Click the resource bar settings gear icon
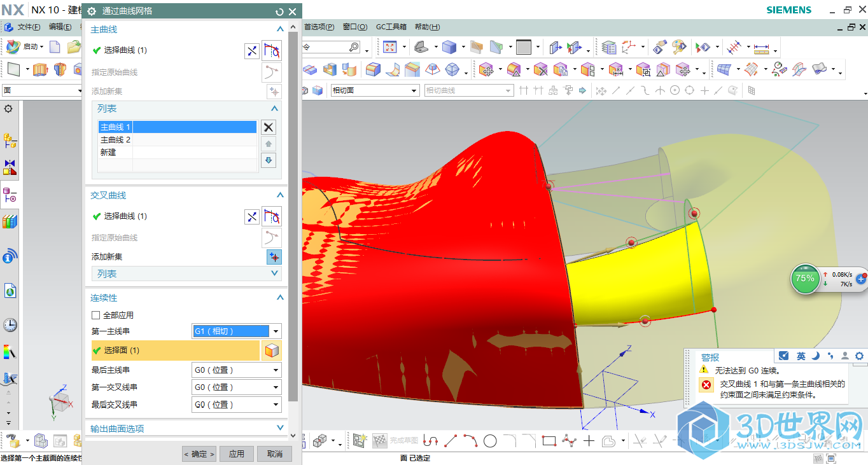This screenshot has width=868, height=465. pos(8,109)
